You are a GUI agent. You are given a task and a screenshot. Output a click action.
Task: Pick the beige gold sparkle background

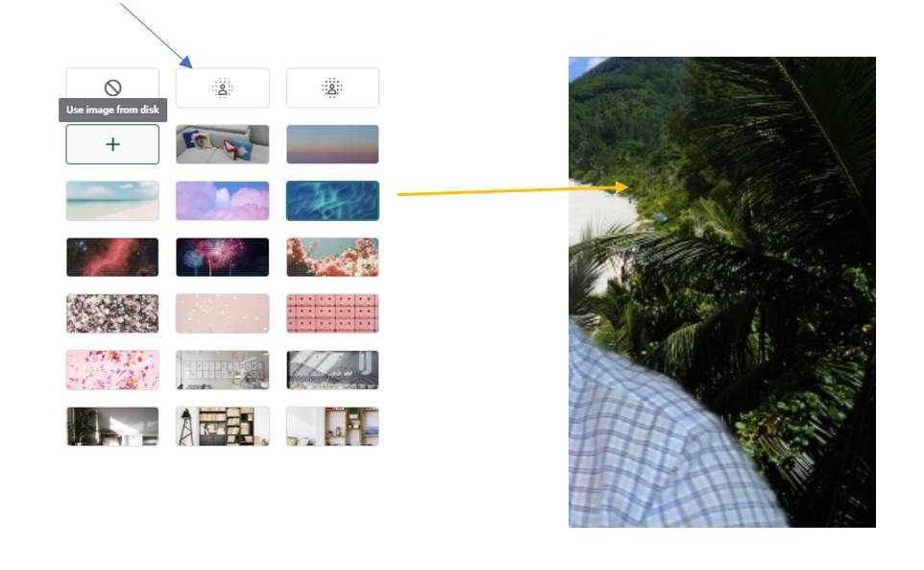pos(222,313)
